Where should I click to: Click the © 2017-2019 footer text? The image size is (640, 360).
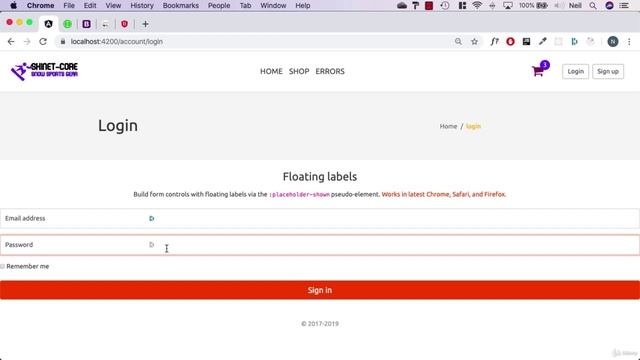[x=320, y=324]
